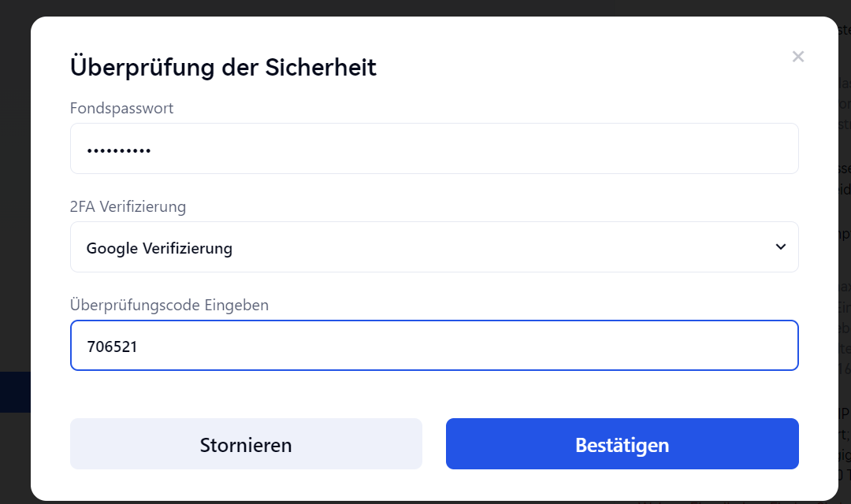Click the empty right side of Fondspasswort field
Screen dimensions: 851x504
point(670,149)
